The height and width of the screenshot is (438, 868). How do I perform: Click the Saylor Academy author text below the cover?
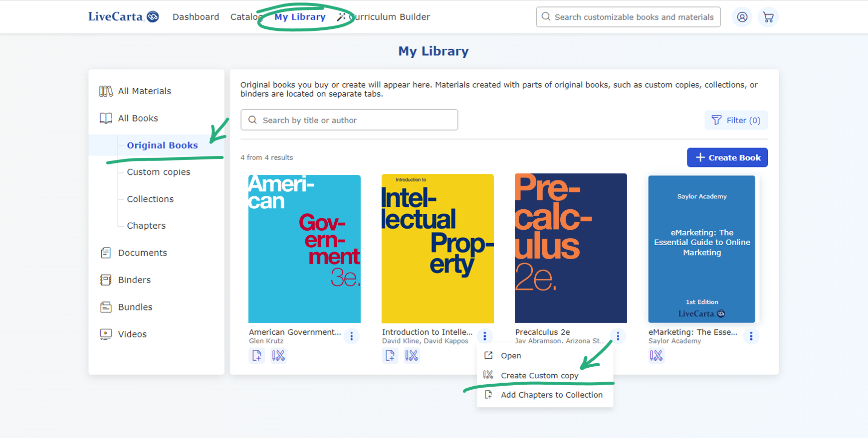[x=674, y=341]
